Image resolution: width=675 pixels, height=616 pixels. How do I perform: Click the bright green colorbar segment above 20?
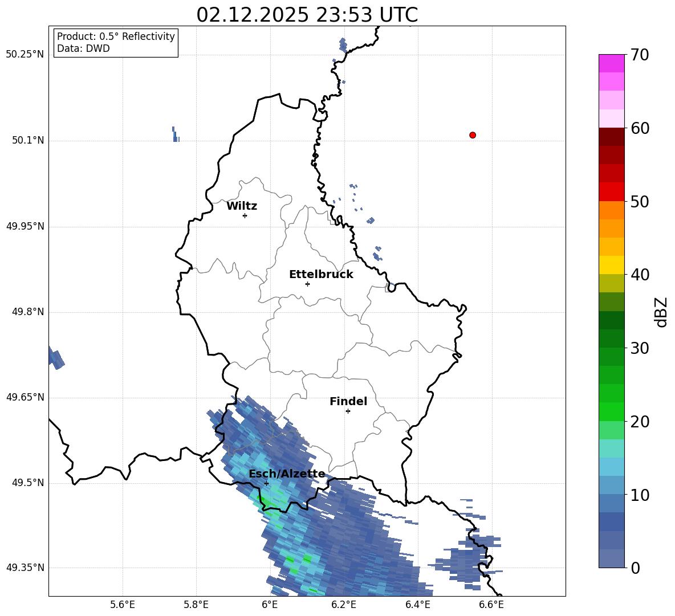[x=611, y=411]
